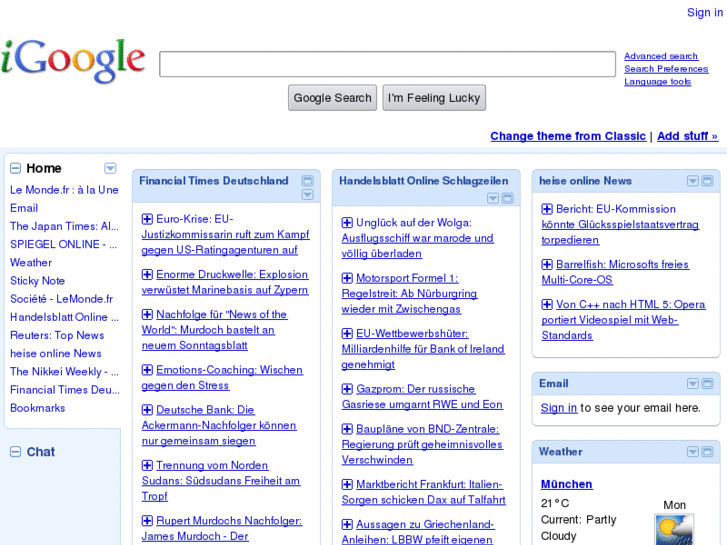
Task: Select Handelsblatt Online sidebar item
Action: pyautogui.click(x=64, y=317)
